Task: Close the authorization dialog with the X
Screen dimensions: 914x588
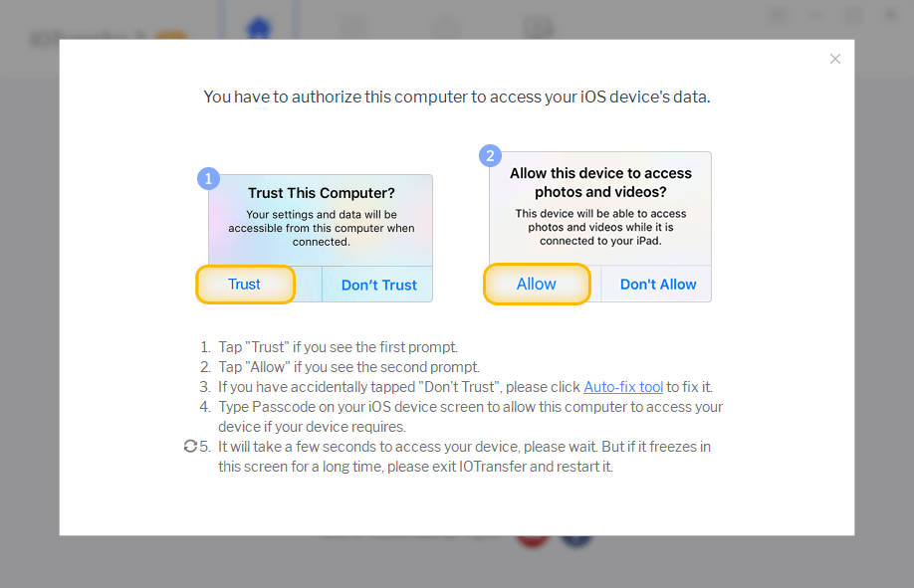Action: [x=835, y=59]
